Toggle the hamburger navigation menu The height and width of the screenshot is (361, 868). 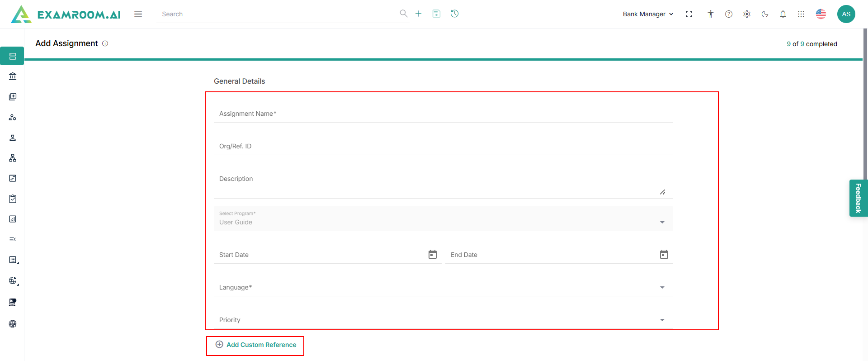click(138, 14)
